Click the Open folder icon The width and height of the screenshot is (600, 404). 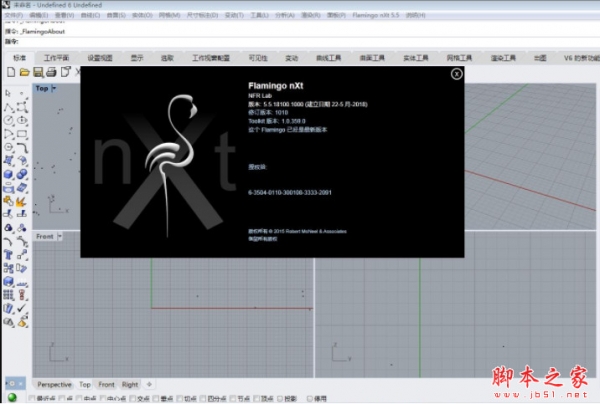point(24,72)
